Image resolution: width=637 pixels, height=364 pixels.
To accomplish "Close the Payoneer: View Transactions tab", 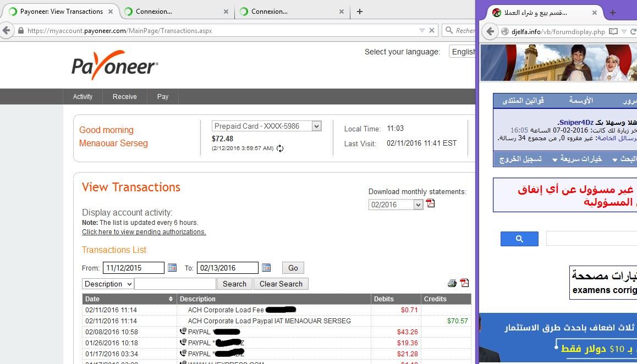I will [x=111, y=12].
